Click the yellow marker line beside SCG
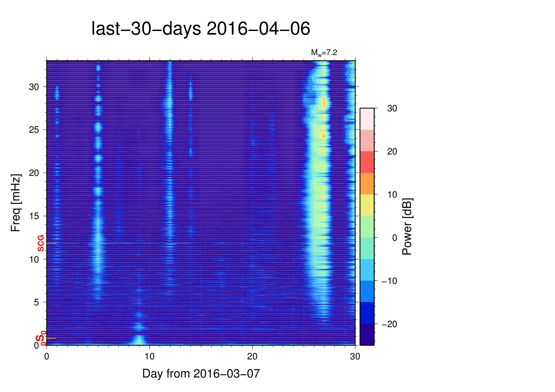The width and height of the screenshot is (555, 392). click(51, 243)
